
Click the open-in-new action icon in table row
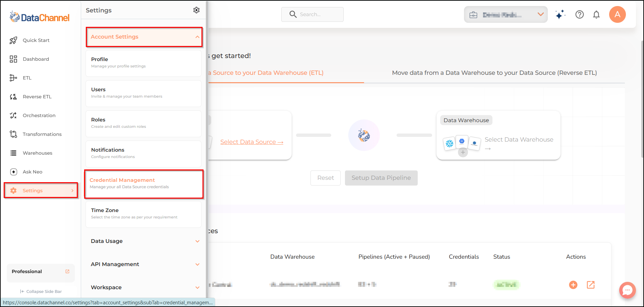[x=591, y=285]
